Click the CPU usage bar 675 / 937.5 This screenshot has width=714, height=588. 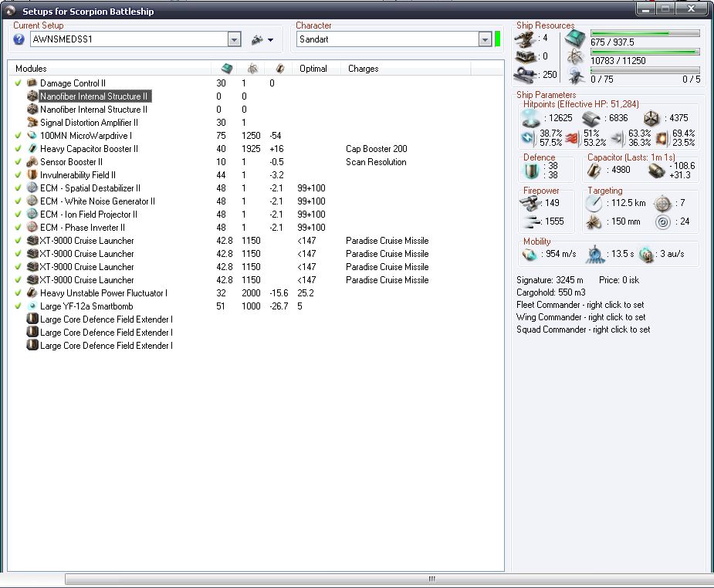coord(645,33)
